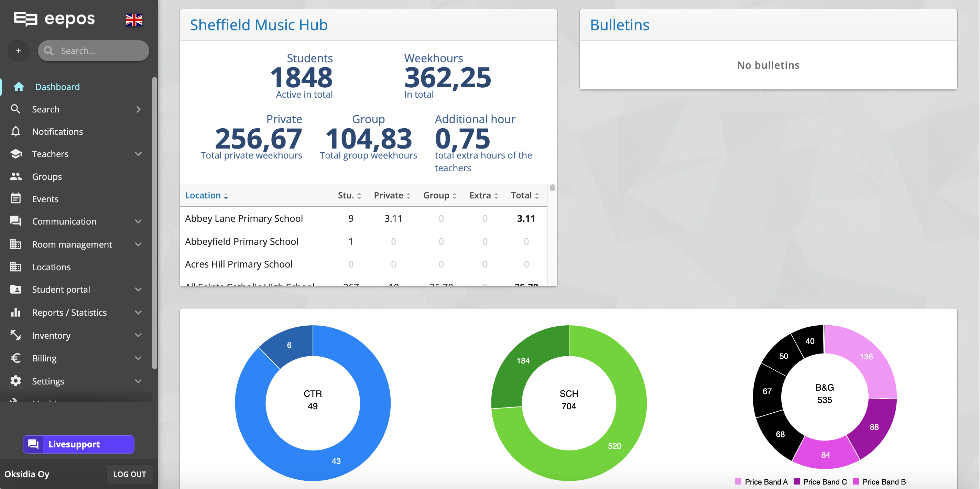
Task: Click the Settings gear icon
Action: [x=15, y=381]
